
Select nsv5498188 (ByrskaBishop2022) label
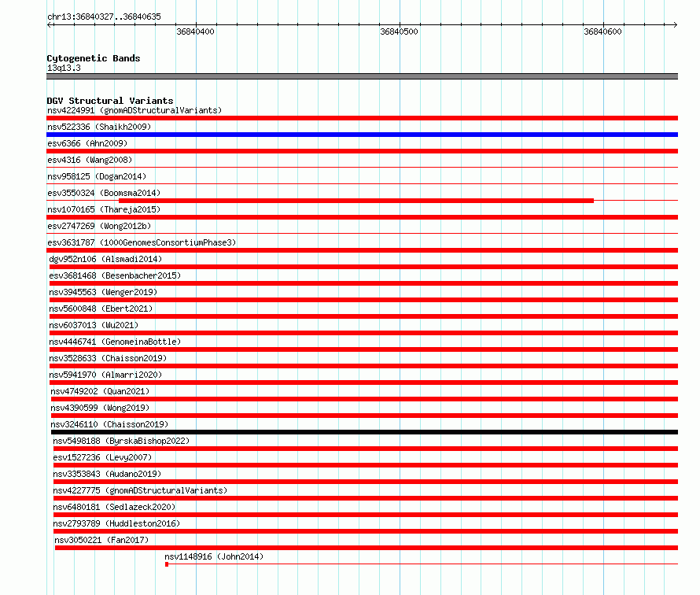121,441
